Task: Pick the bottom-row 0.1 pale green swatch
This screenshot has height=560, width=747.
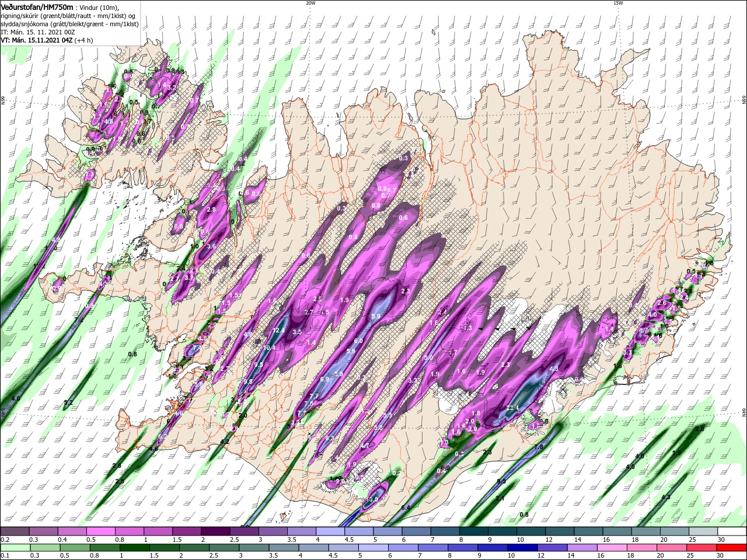Action: coord(15,548)
